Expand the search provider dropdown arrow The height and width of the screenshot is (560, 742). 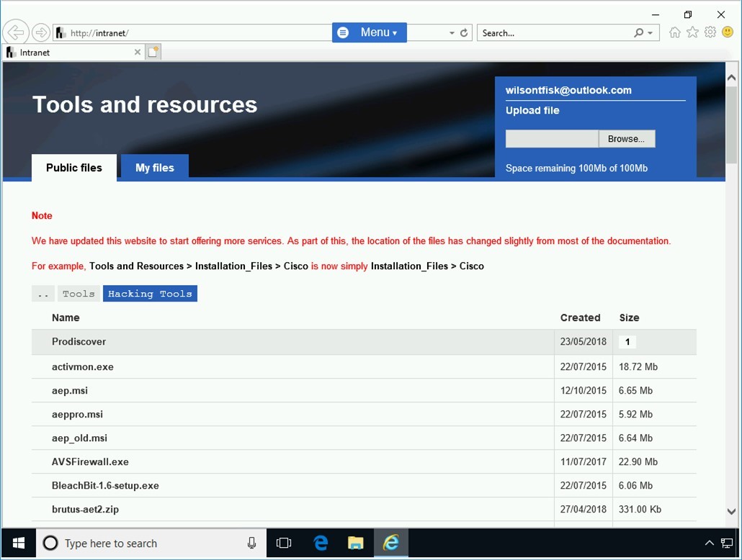651,33
